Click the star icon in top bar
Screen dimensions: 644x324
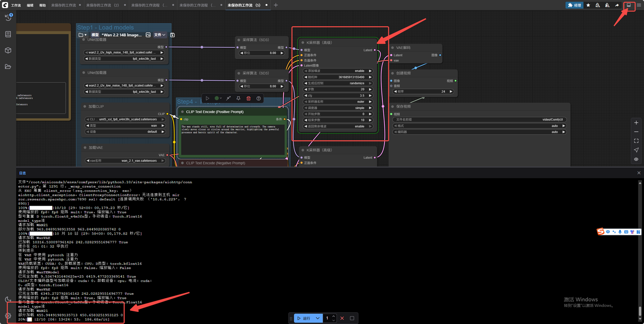(x=588, y=5)
